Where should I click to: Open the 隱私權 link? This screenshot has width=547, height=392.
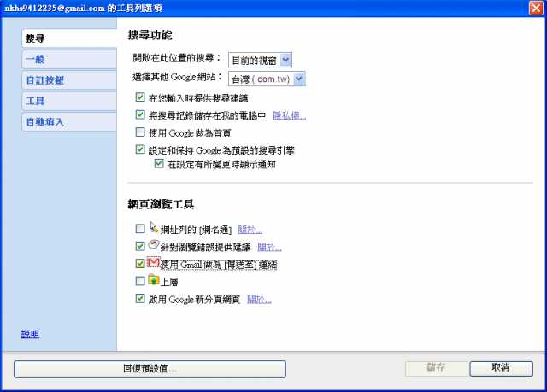(289, 115)
